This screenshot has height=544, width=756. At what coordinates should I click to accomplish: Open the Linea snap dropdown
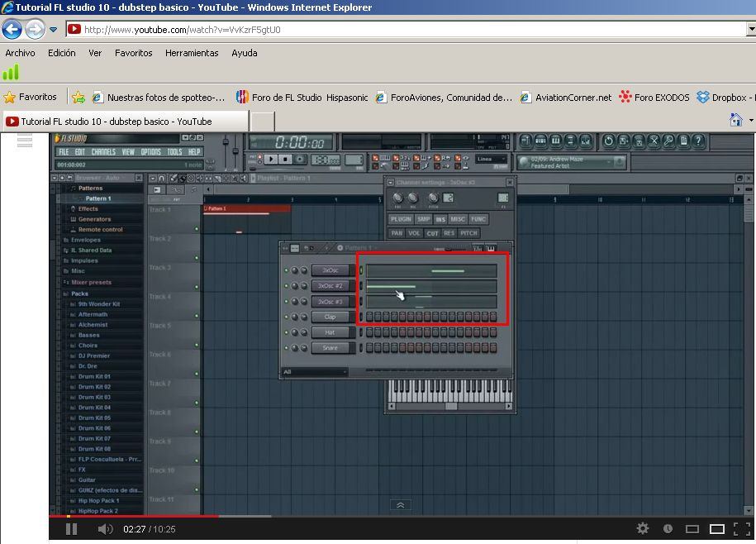[x=492, y=159]
